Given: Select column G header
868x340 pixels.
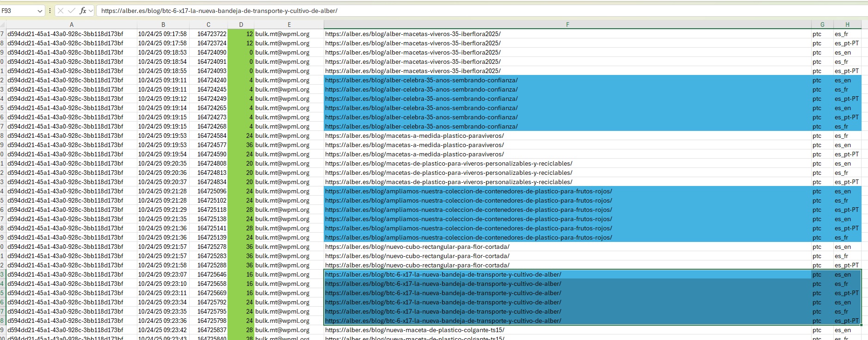Looking at the screenshot, I should pos(822,25).
